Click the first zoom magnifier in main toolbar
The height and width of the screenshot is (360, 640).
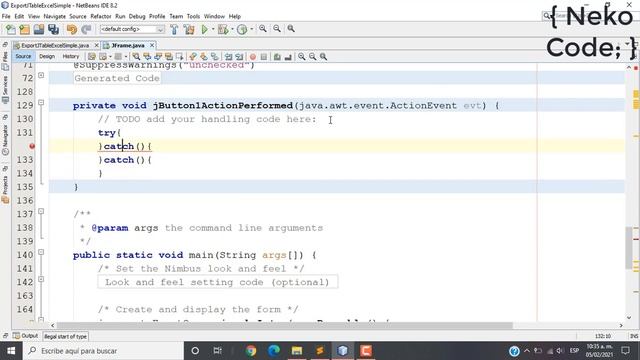[x=263, y=29]
